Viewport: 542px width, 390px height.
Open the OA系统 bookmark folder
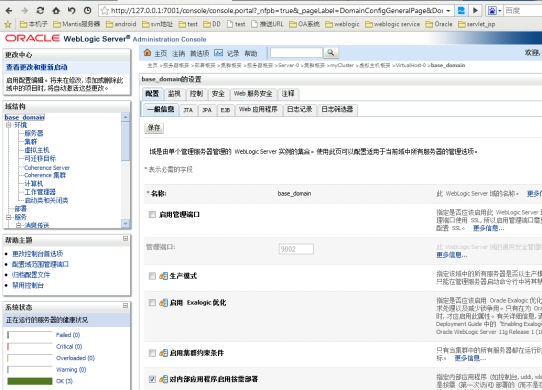click(304, 24)
